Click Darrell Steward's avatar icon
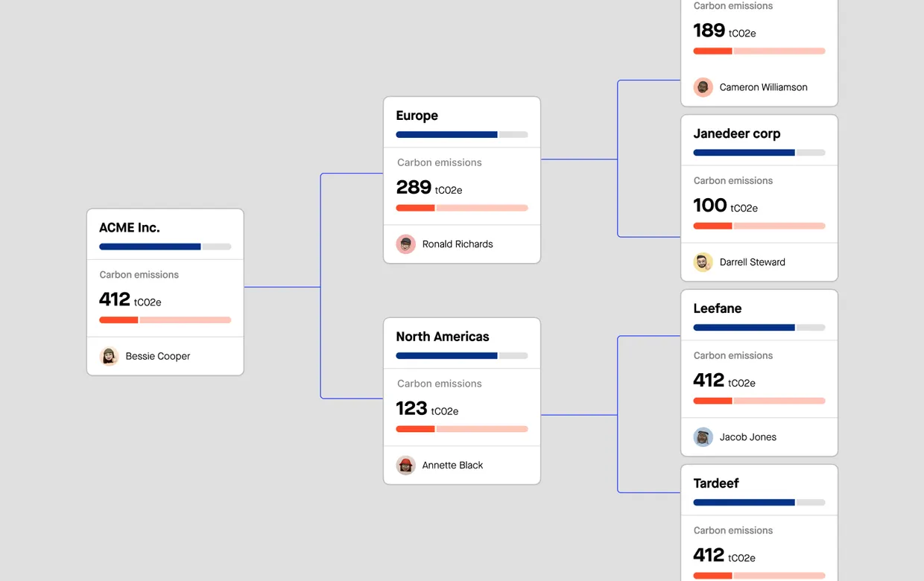The width and height of the screenshot is (924, 581). click(703, 262)
